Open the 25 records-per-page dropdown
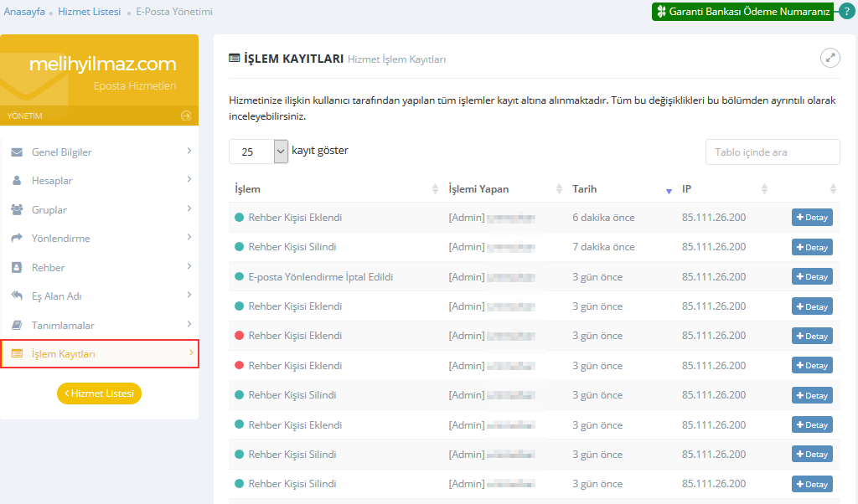858x504 pixels. tap(258, 152)
